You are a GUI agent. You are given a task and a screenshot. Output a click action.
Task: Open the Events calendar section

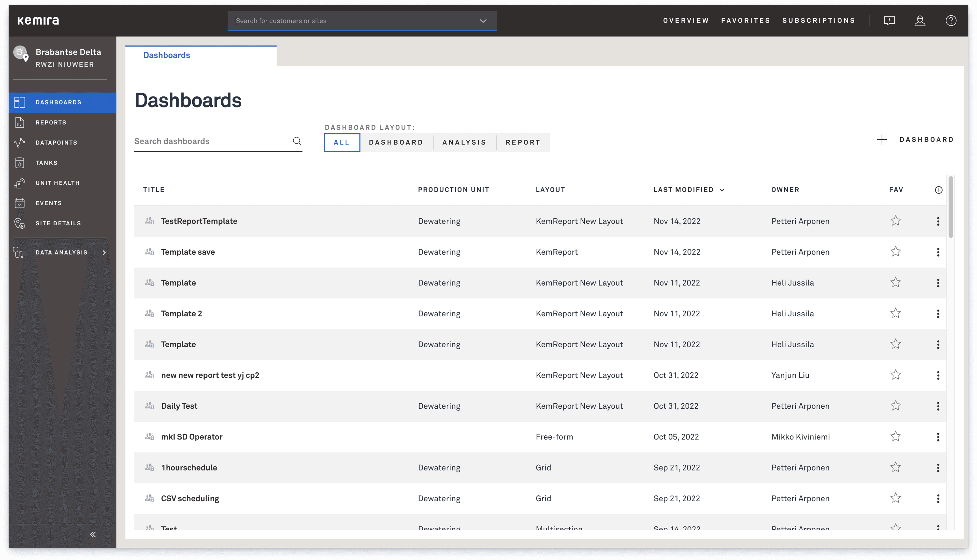coord(49,203)
